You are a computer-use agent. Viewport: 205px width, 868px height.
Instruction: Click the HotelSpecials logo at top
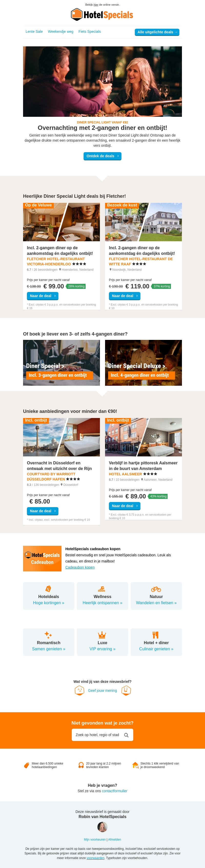(102, 15)
